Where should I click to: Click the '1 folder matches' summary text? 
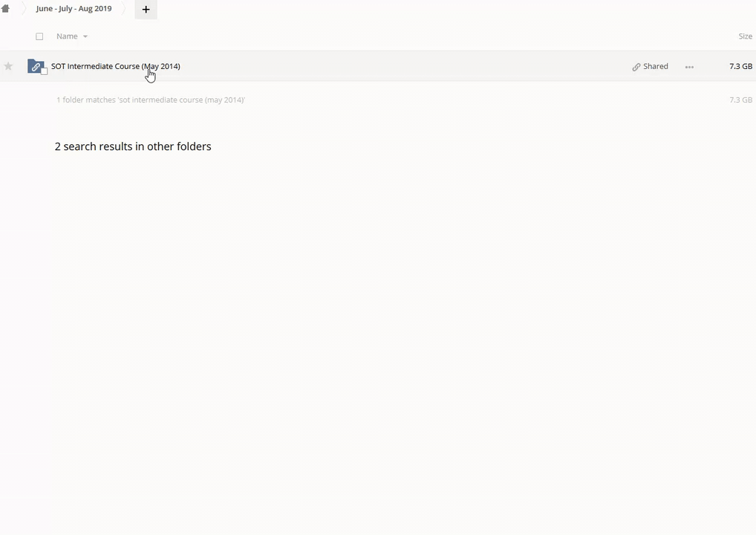tap(150, 100)
